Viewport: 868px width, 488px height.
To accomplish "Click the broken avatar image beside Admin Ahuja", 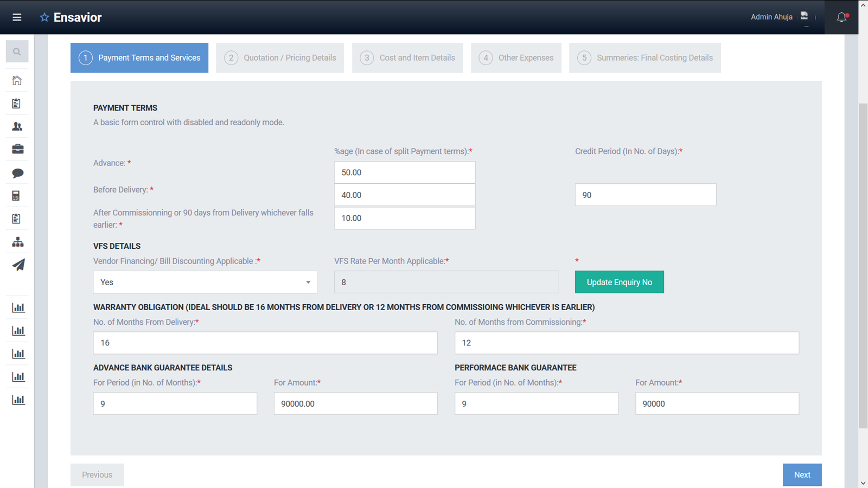I will (x=805, y=16).
